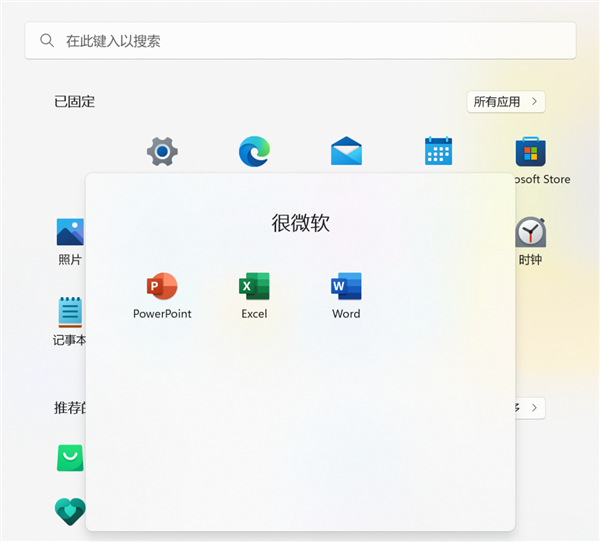This screenshot has height=542, width=600.
Task: Open the 所有应用 all apps list
Action: [x=506, y=101]
